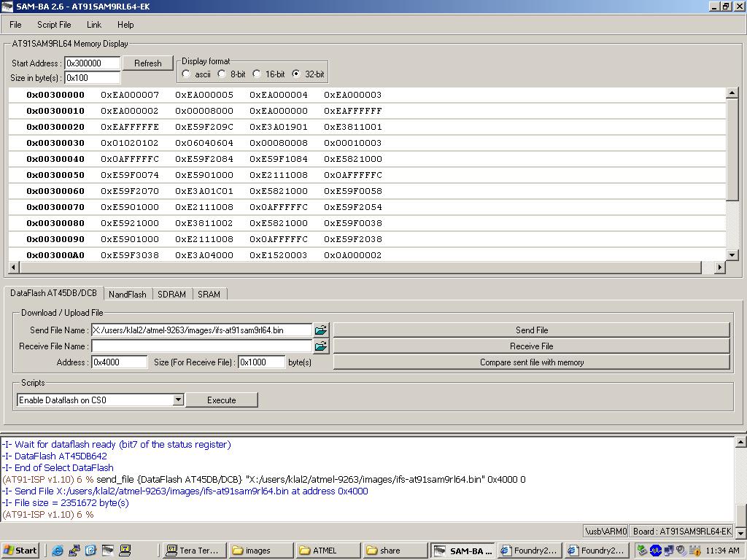
Task: Switch to the NandFlash tab
Action: pyautogui.click(x=127, y=295)
